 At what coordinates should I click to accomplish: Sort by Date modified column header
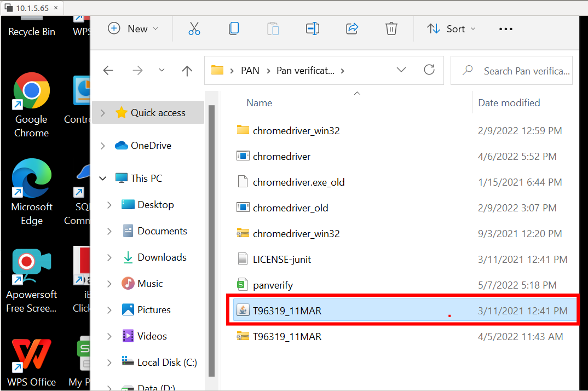click(x=509, y=103)
